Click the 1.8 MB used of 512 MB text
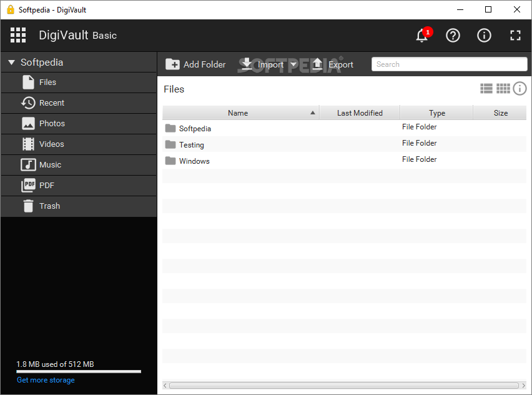 56,364
